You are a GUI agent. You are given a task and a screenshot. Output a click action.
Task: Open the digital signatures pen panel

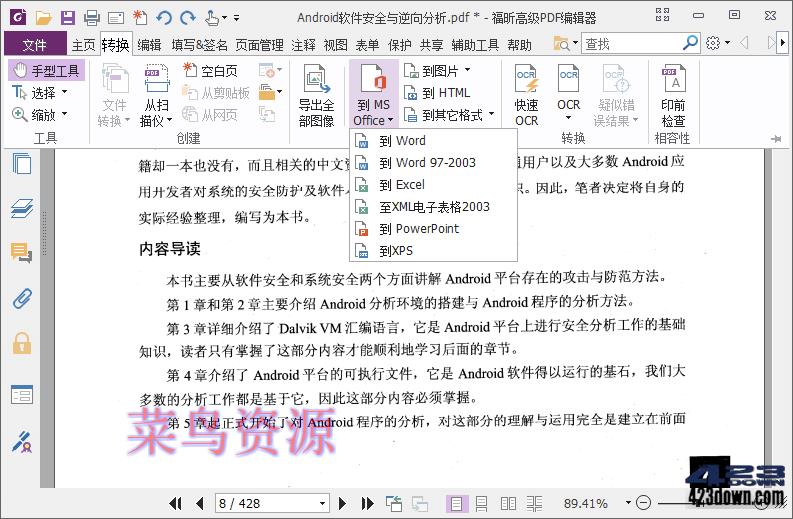22,442
